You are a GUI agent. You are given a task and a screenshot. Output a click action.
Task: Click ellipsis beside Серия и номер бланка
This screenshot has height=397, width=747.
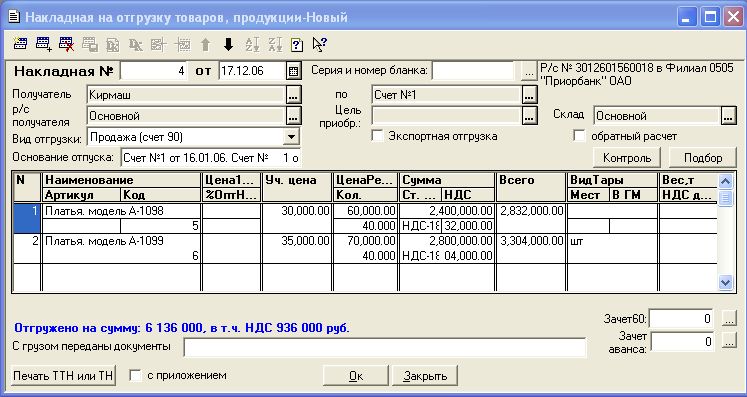pos(529,71)
